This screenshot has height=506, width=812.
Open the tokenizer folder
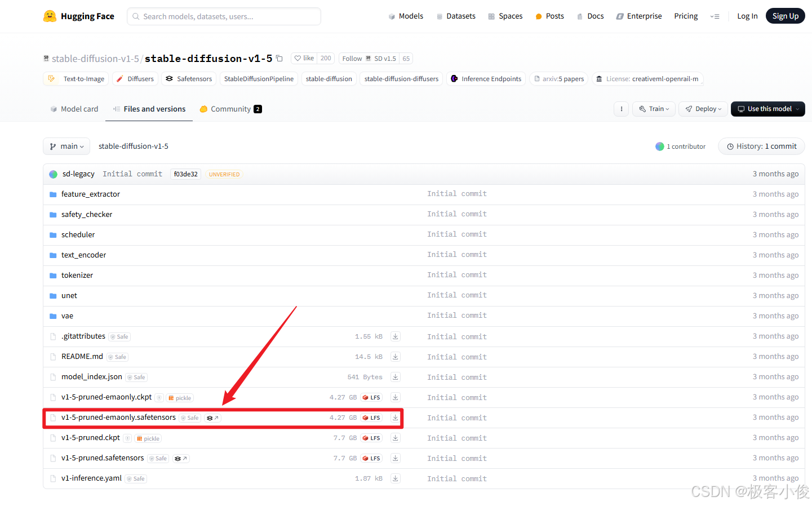pos(77,276)
